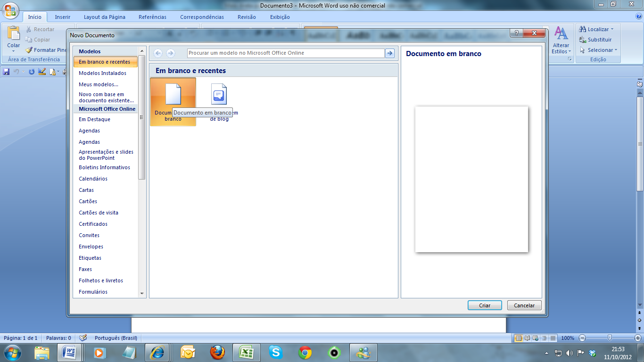
Task: Click the Word help icon
Action: [639, 16]
